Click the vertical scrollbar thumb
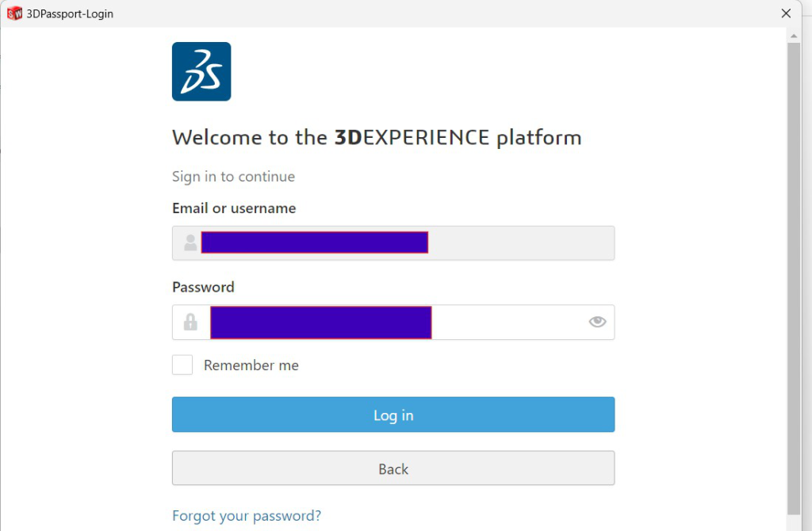Screen dimensions: 812x531 point(793,278)
